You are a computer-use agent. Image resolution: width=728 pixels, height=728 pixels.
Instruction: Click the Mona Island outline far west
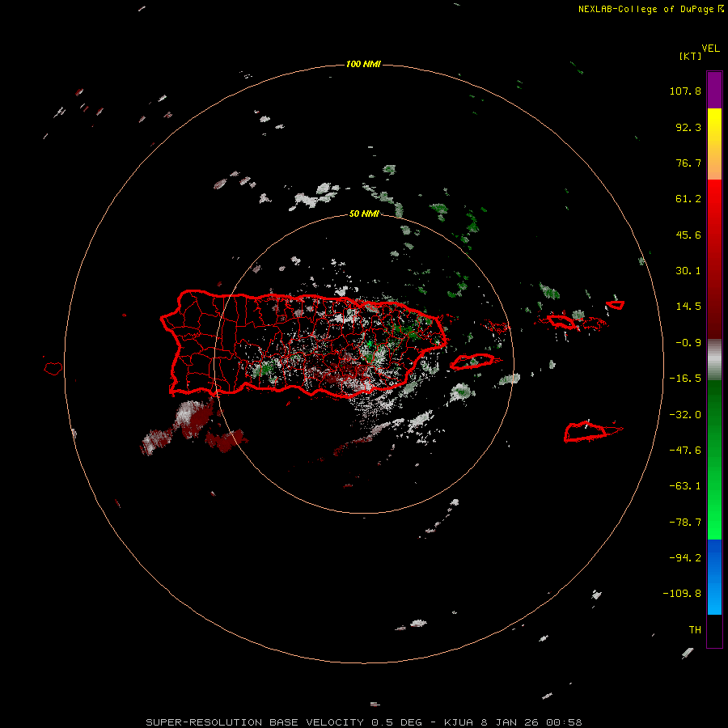click(x=53, y=369)
